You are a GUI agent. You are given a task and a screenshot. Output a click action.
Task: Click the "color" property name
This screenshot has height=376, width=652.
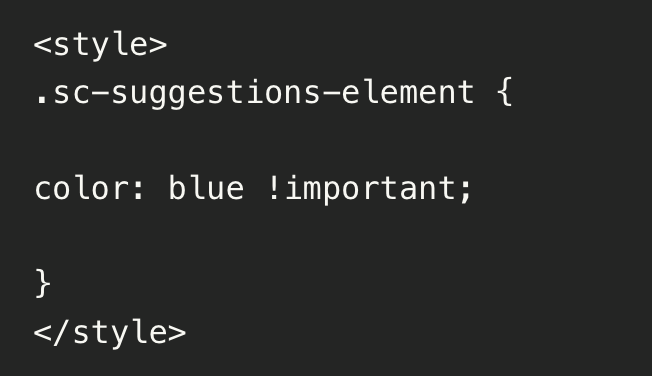82,188
